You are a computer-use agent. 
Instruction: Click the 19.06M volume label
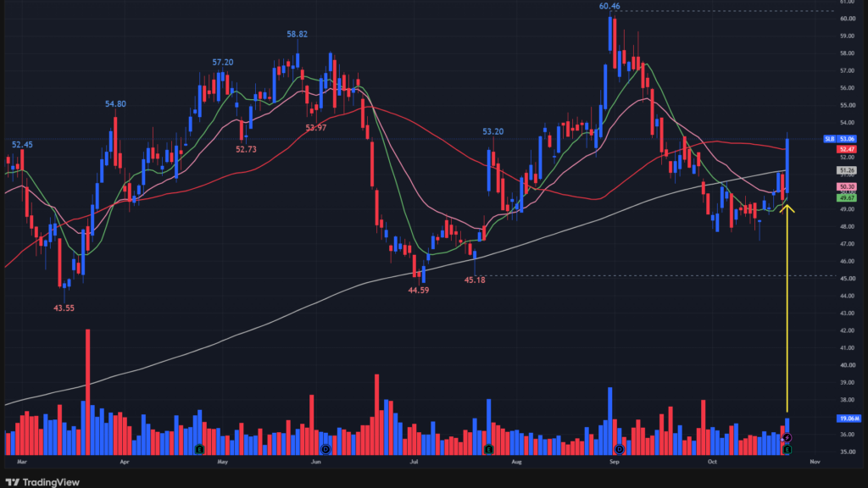pos(848,419)
